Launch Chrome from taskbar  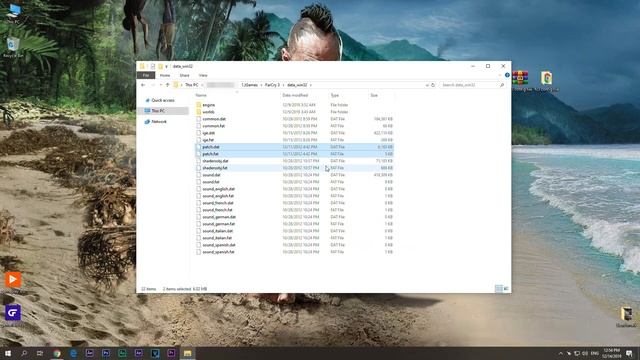(x=57, y=353)
